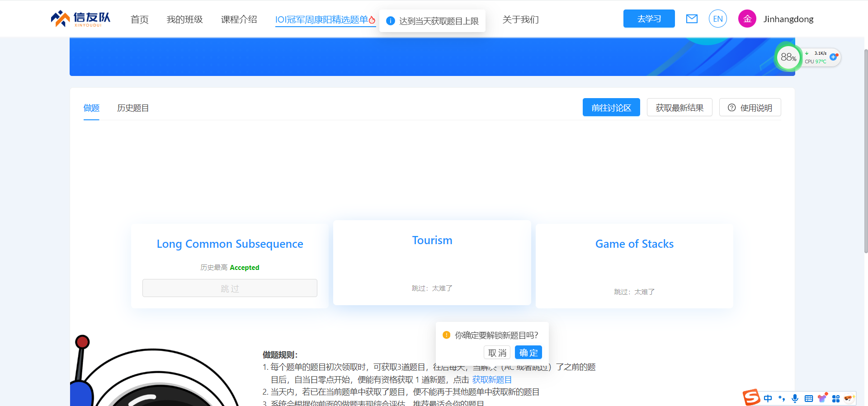Toggle Sogou punctuation mode
Viewport: 868px width, 406px height.
(782, 398)
